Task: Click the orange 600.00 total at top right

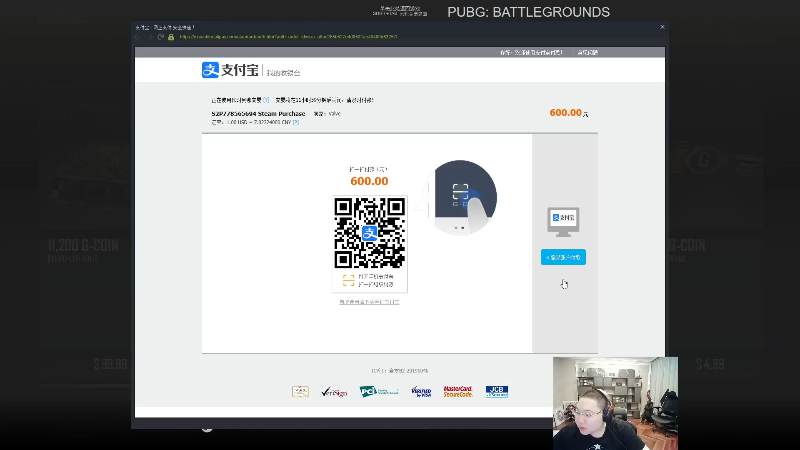Action: [565, 113]
